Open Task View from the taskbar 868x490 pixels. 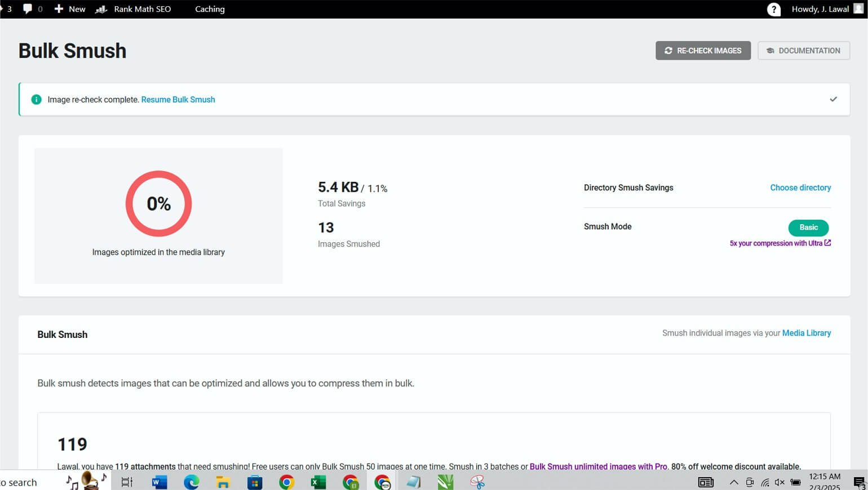tap(127, 482)
